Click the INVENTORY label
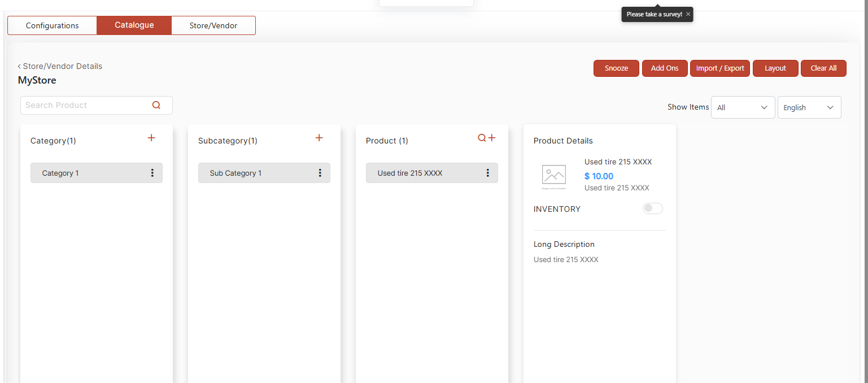The width and height of the screenshot is (868, 383). click(557, 209)
